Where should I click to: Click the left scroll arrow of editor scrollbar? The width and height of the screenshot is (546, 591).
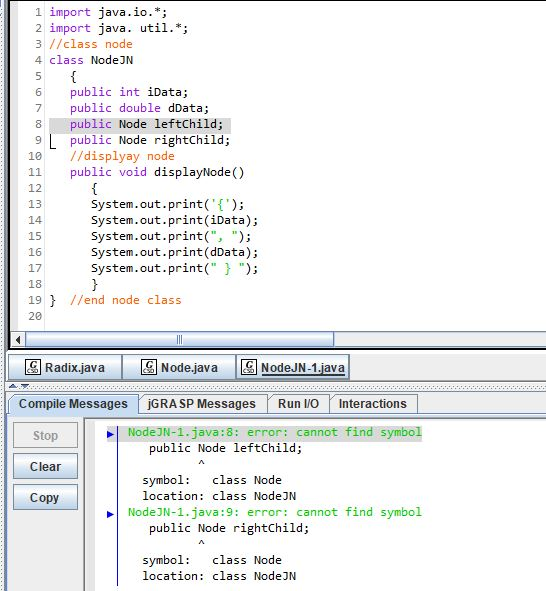coord(18,340)
